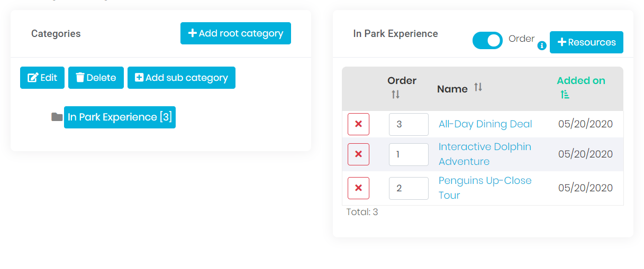Click Add root category button
The width and height of the screenshot is (644, 269).
click(x=235, y=33)
